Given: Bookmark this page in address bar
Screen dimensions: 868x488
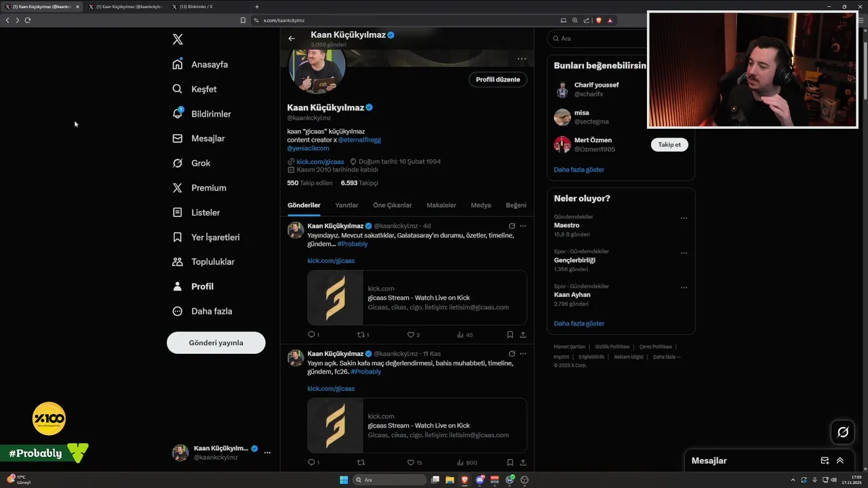Looking at the screenshot, I should click(243, 20).
